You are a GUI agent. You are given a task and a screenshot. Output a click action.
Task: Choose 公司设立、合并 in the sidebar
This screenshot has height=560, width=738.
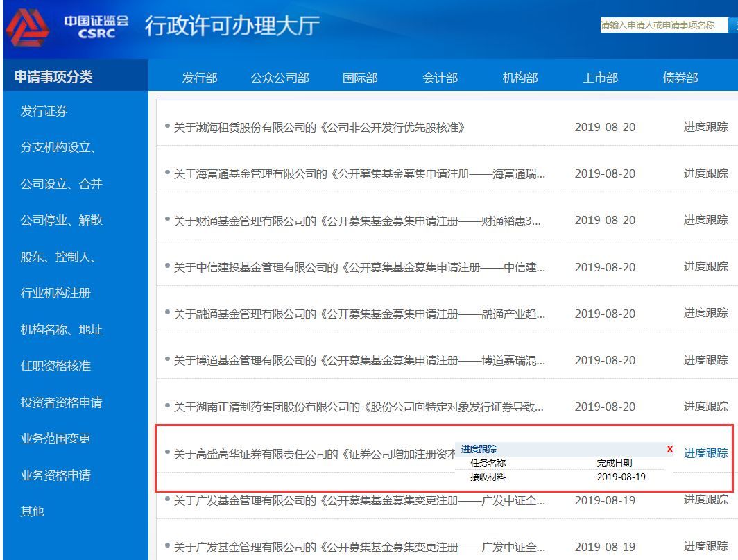click(61, 184)
